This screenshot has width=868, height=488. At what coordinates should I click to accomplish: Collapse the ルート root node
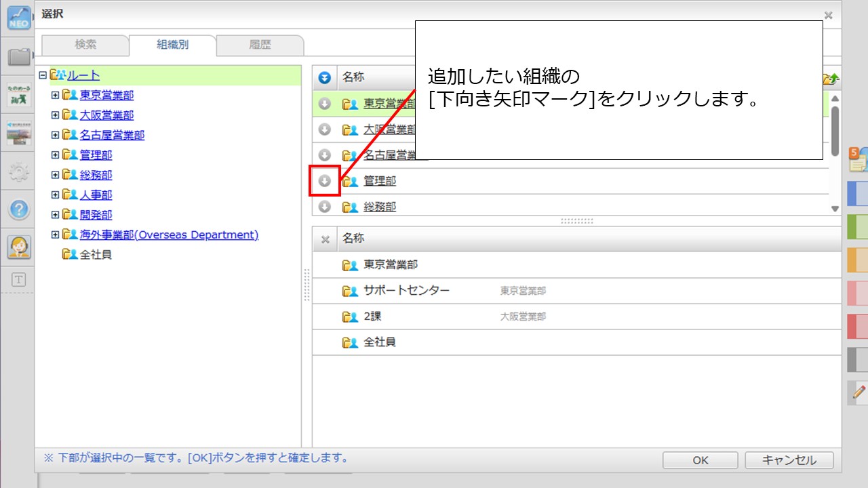click(43, 75)
